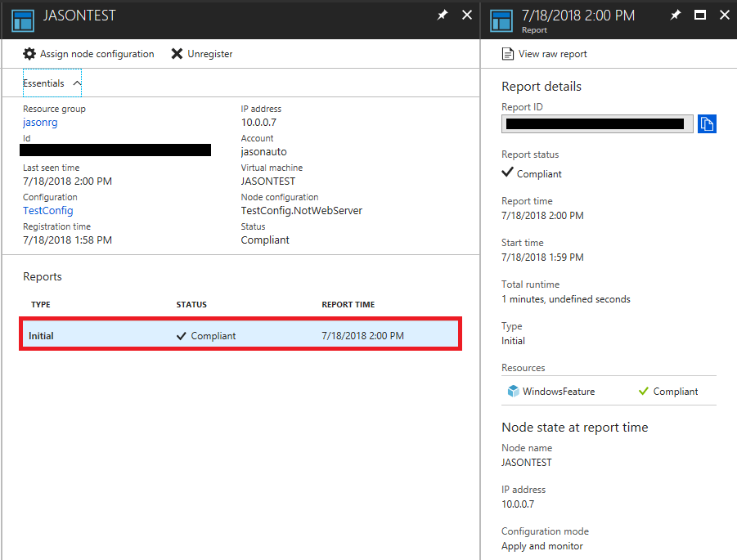Collapse the Essentials section
Screen dimensions: 737x560
pyautogui.click(x=52, y=83)
